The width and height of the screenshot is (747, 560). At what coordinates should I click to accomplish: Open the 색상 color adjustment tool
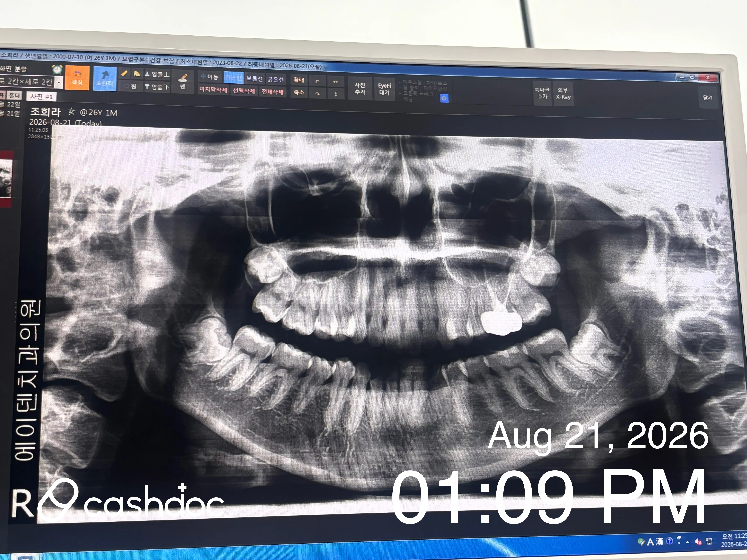click(77, 78)
